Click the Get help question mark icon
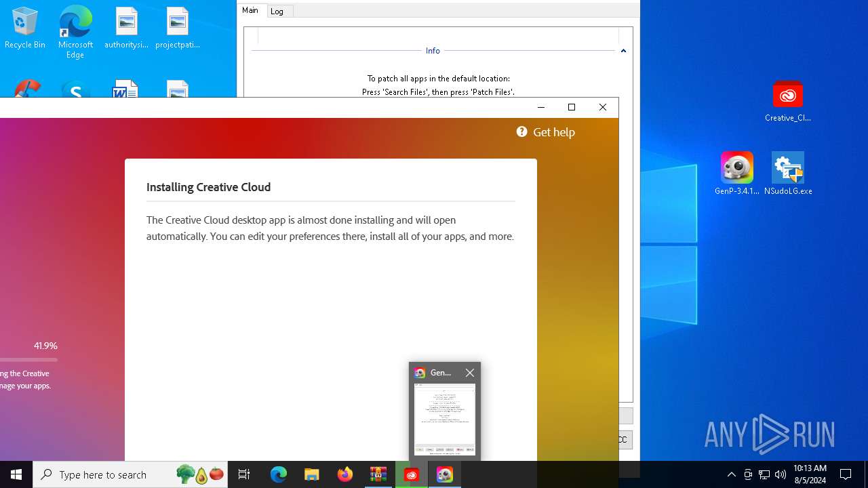 pos(521,131)
